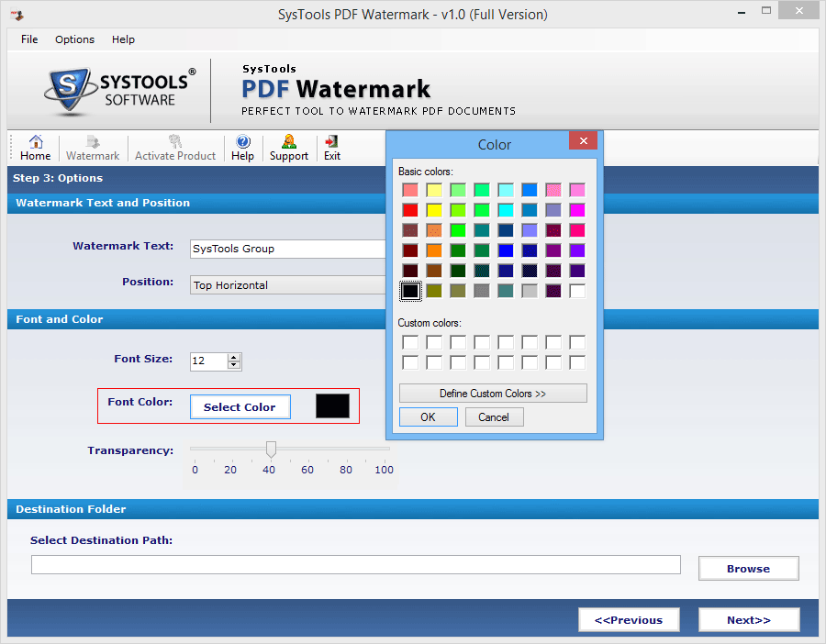Click the app icon in title bar

17,15
